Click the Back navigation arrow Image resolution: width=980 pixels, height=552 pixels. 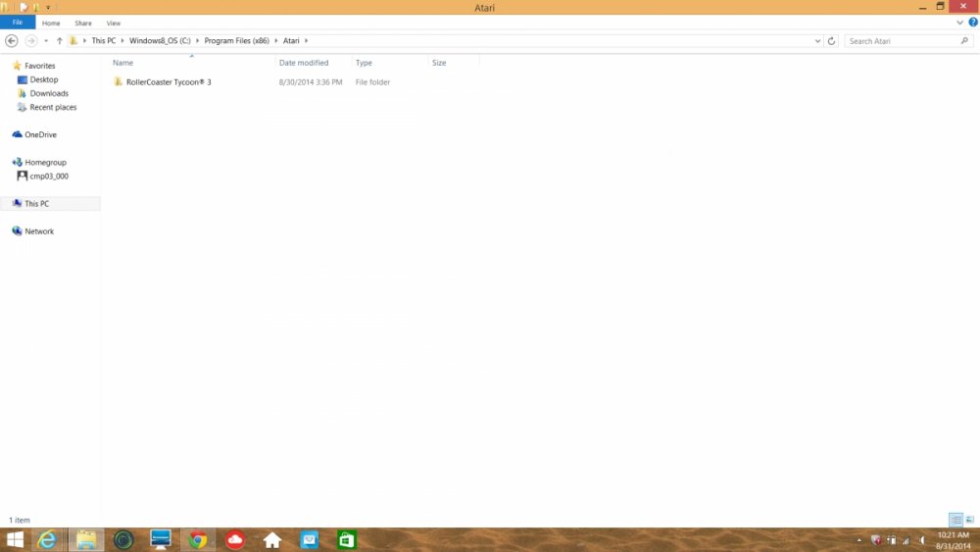12,41
